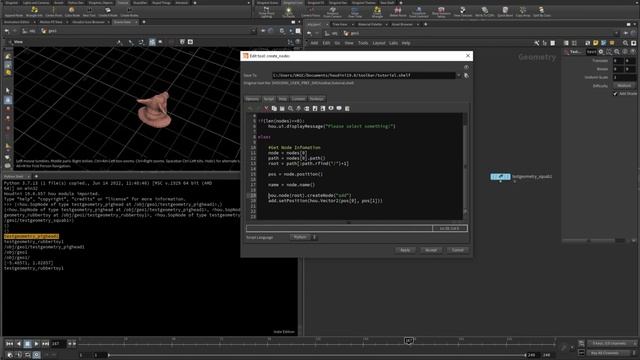This screenshot has width=640, height=360.
Task: Click the Time Freezed shelf tool
Action: pyautogui.click(x=462, y=11)
